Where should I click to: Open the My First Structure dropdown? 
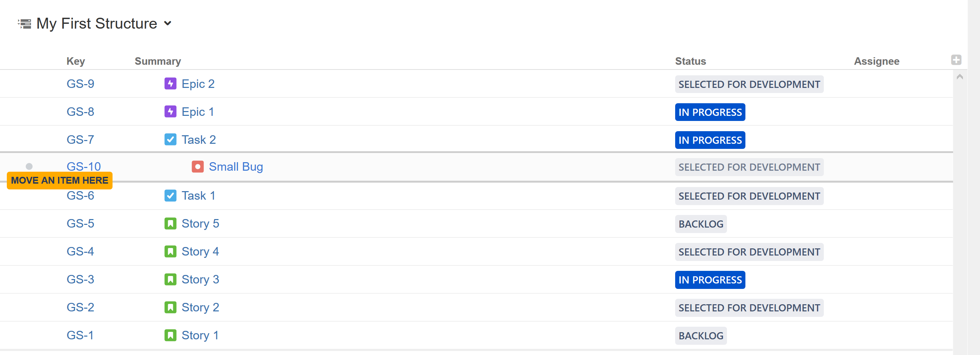click(168, 24)
